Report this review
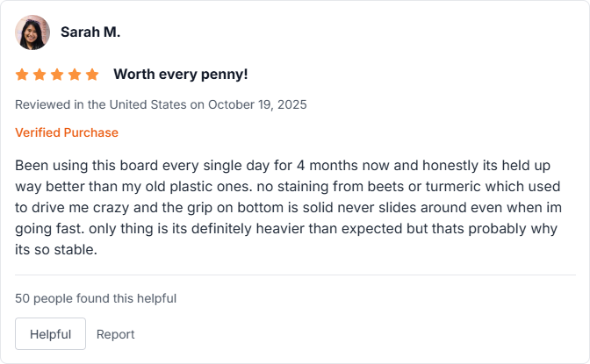 116,334
